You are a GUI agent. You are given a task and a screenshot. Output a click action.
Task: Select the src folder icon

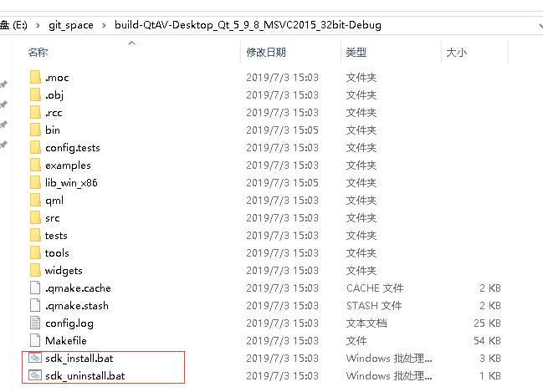(35, 218)
